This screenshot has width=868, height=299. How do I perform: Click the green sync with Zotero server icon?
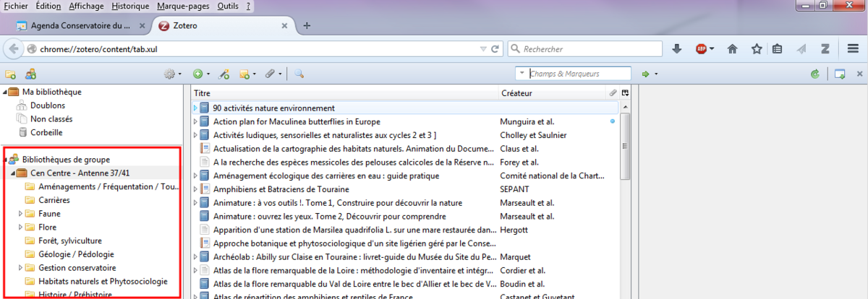coord(816,74)
